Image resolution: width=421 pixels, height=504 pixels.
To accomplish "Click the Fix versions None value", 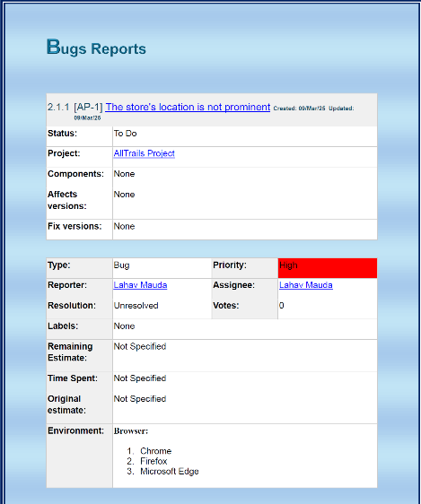I will pos(124,226).
